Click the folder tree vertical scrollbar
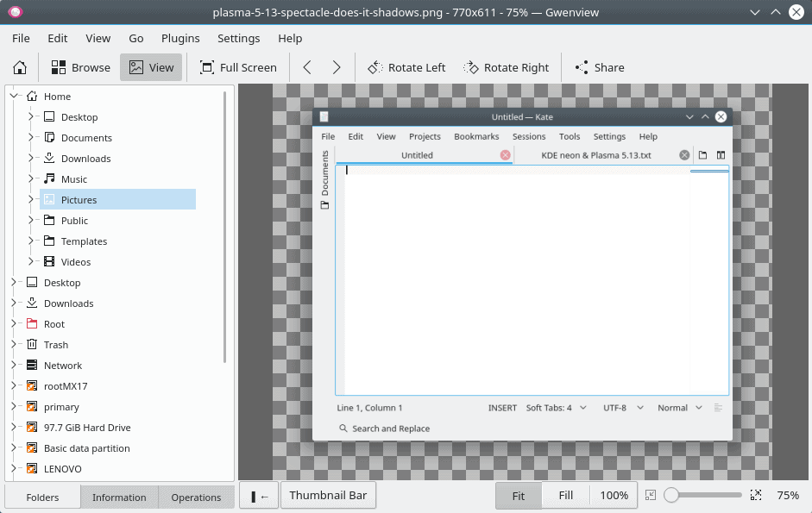This screenshot has height=513, width=812. [x=224, y=227]
